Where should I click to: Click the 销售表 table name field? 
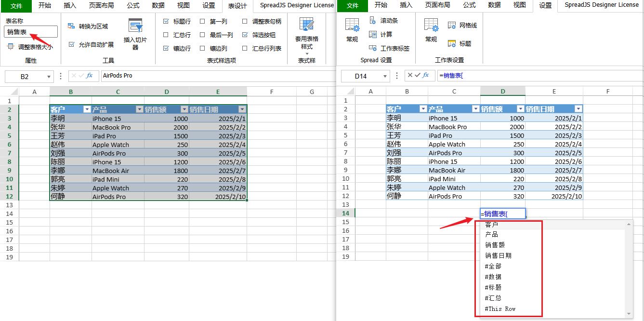[30, 31]
